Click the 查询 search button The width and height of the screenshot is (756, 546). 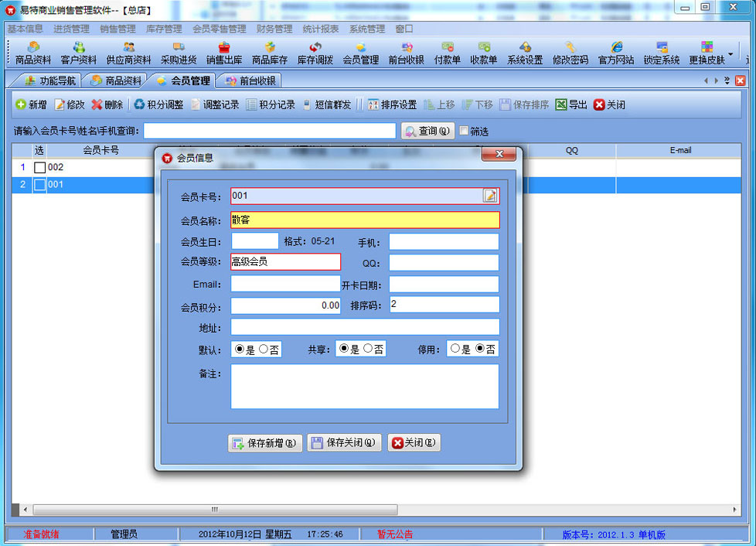click(x=427, y=131)
